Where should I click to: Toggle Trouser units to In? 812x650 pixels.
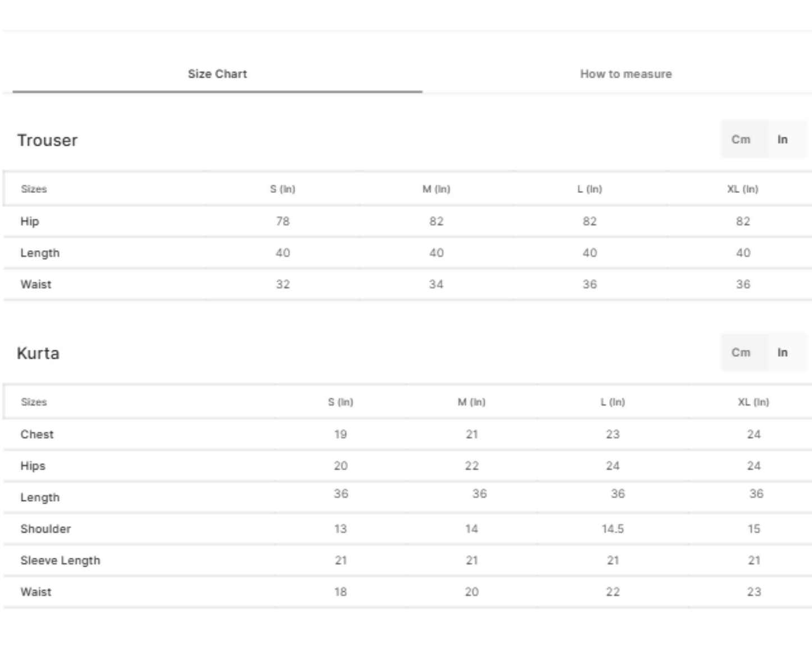tap(782, 139)
